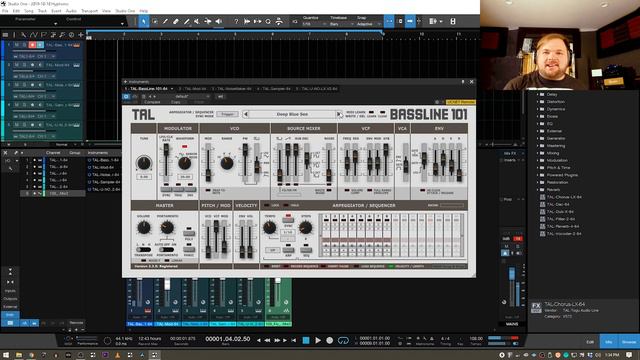Click the Copy button in plugin header
Viewport: 640px width, 360px height.
[x=176, y=102]
